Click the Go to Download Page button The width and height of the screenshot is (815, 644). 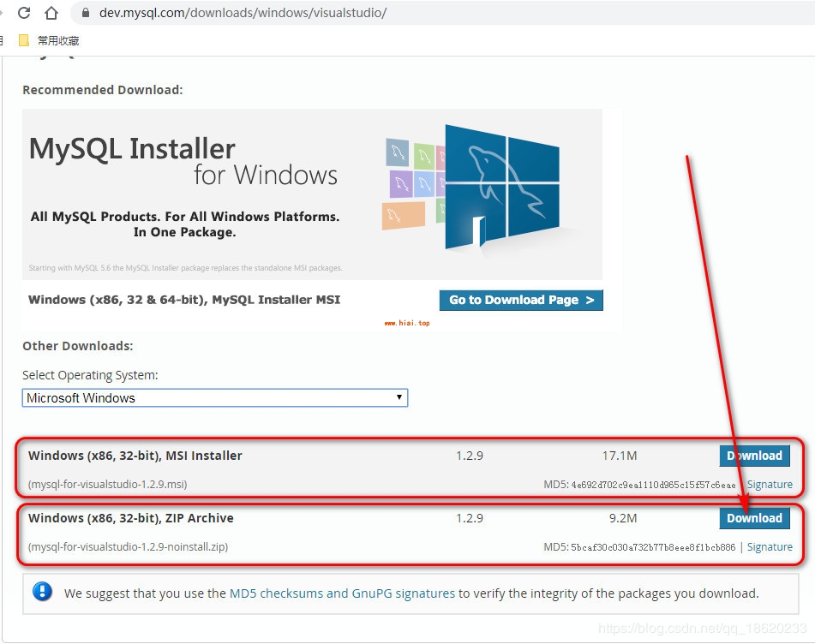(x=521, y=300)
